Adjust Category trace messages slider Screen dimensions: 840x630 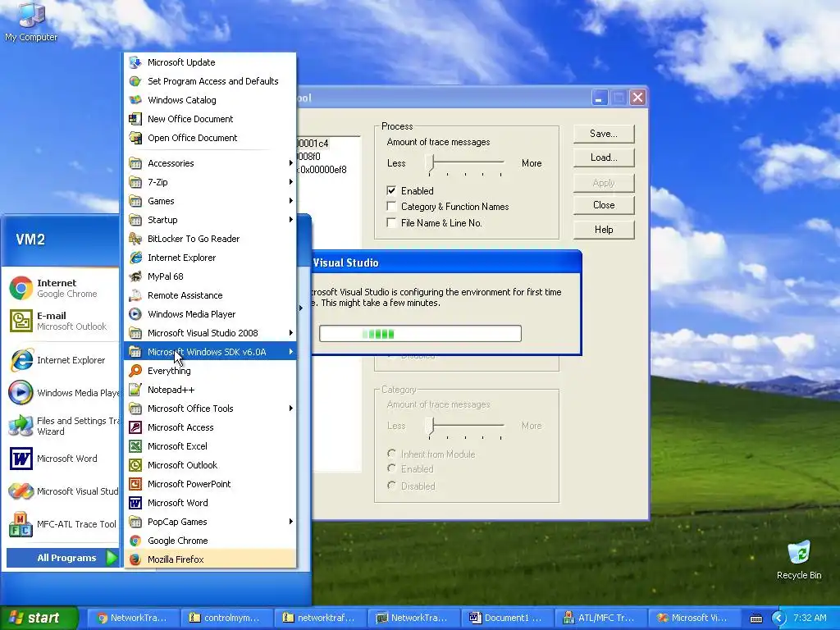pos(430,426)
